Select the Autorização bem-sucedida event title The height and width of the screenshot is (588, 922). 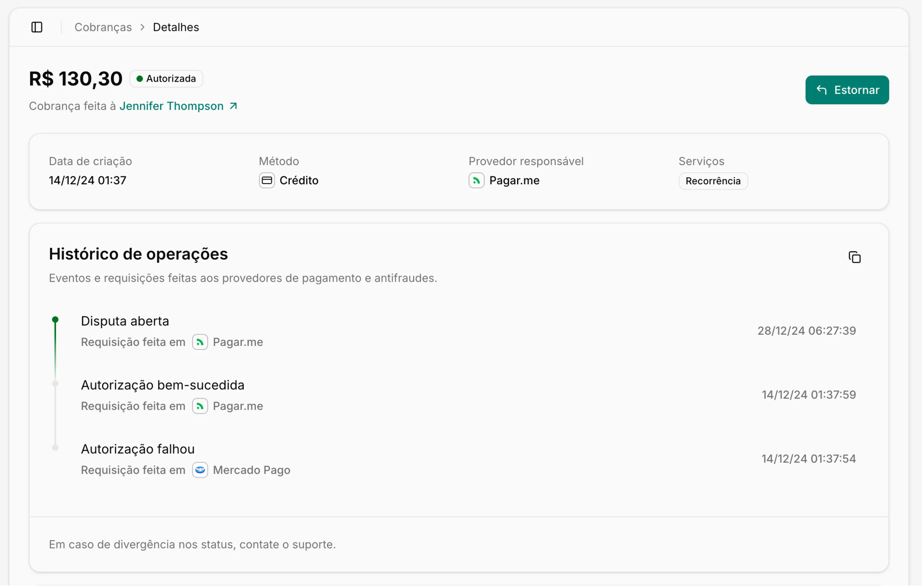[163, 385]
